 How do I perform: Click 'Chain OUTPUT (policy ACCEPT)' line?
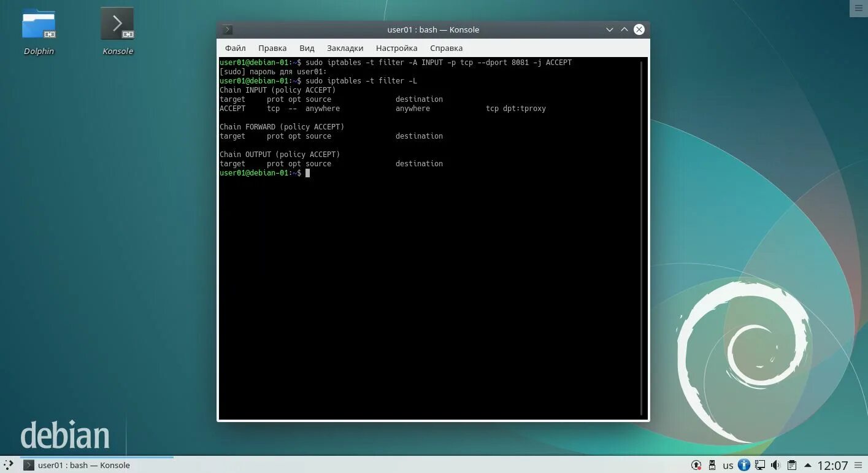[x=280, y=155]
